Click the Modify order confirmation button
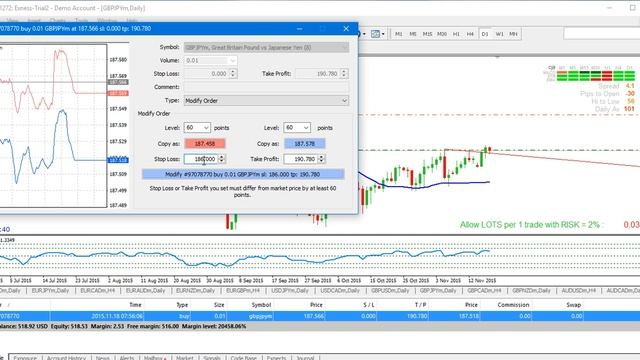 [x=243, y=174]
